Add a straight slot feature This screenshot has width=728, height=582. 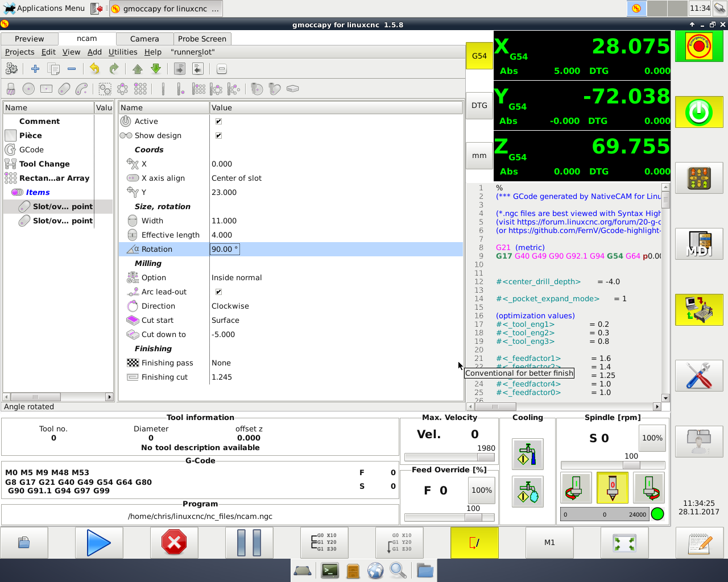tap(64, 89)
